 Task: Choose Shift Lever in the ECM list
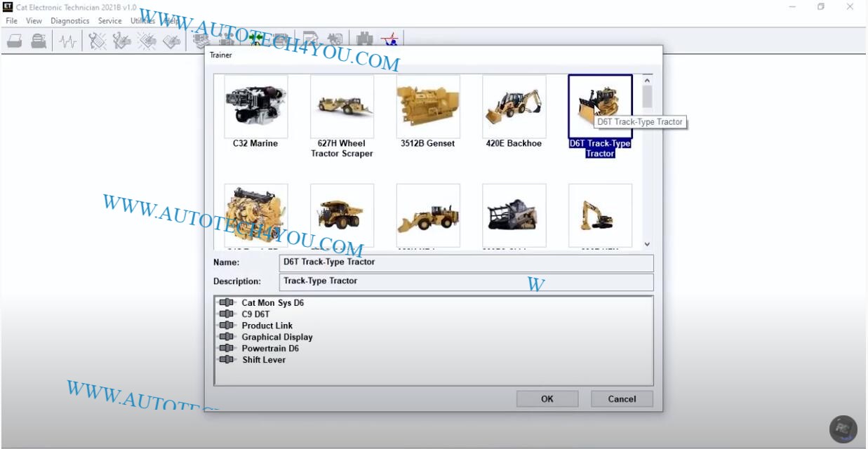point(263,360)
